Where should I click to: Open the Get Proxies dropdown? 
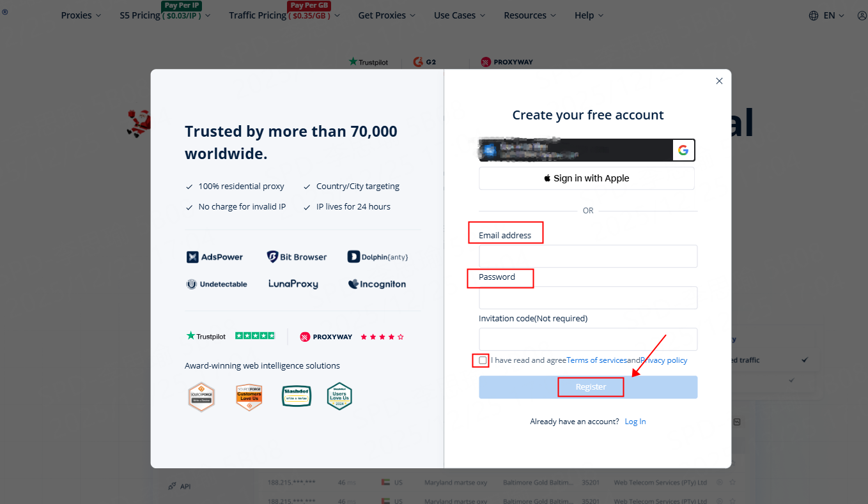point(387,15)
